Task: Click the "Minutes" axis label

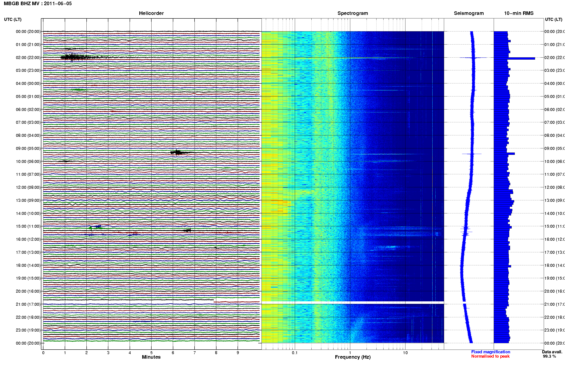Action: [x=151, y=357]
